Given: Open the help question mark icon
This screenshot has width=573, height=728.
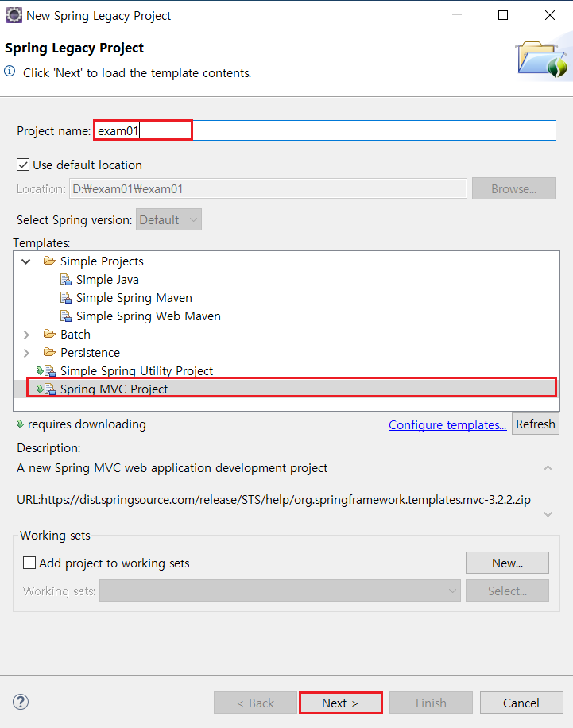Looking at the screenshot, I should (21, 702).
